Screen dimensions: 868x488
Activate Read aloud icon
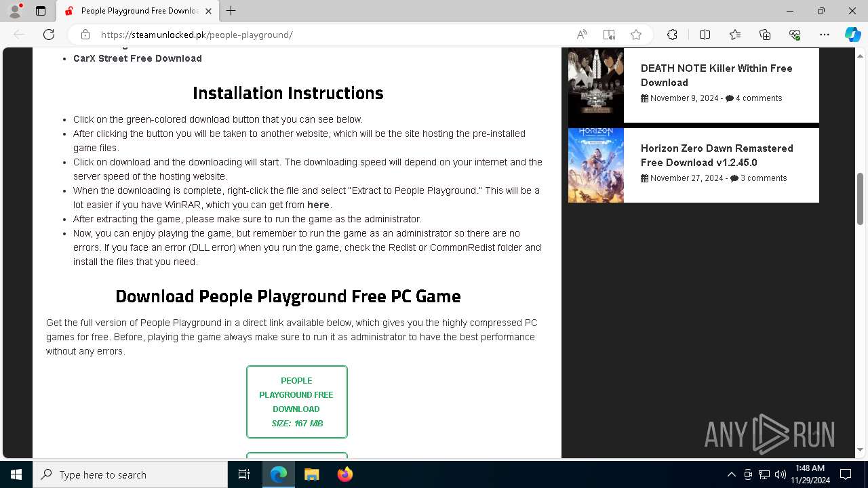coord(582,35)
